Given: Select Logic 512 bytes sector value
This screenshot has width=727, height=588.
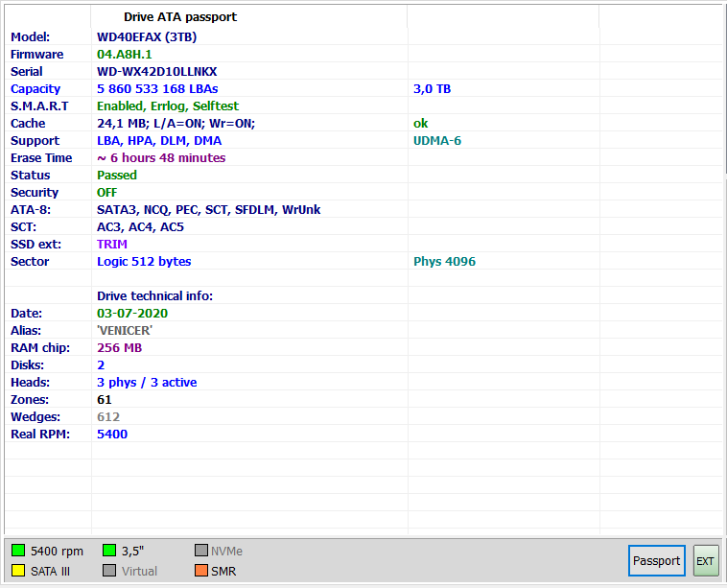Looking at the screenshot, I should click(x=144, y=261).
